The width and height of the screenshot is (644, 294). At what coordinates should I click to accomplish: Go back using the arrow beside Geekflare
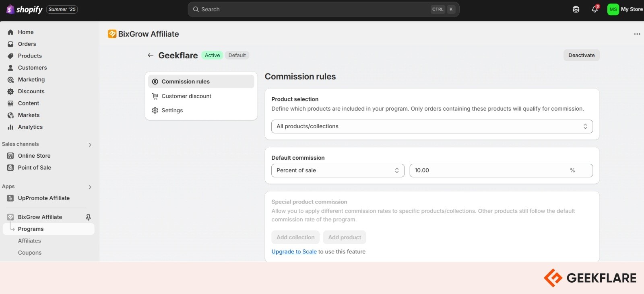point(151,55)
